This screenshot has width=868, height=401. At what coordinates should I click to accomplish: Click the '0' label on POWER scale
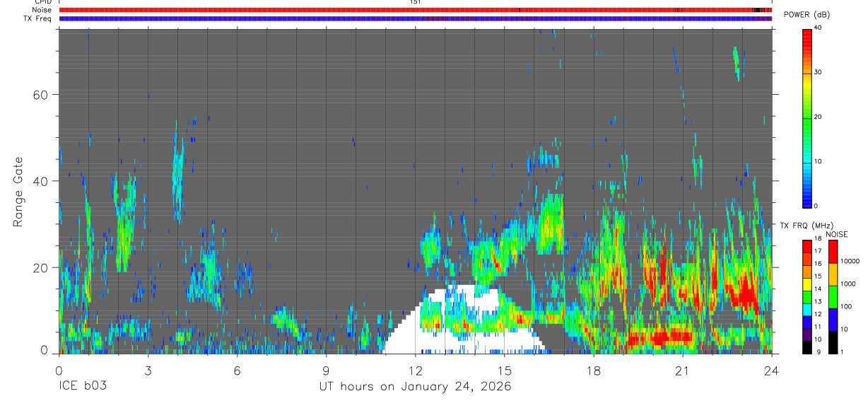816,206
